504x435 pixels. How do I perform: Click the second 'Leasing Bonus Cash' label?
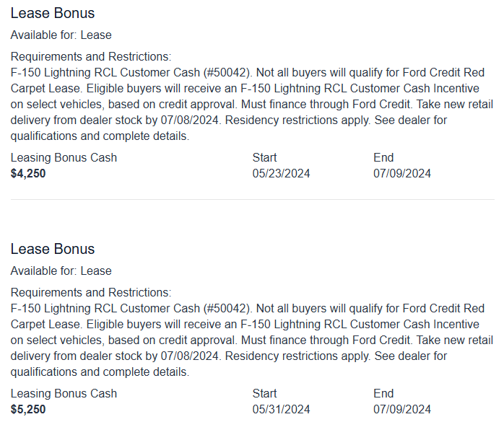pyautogui.click(x=64, y=394)
